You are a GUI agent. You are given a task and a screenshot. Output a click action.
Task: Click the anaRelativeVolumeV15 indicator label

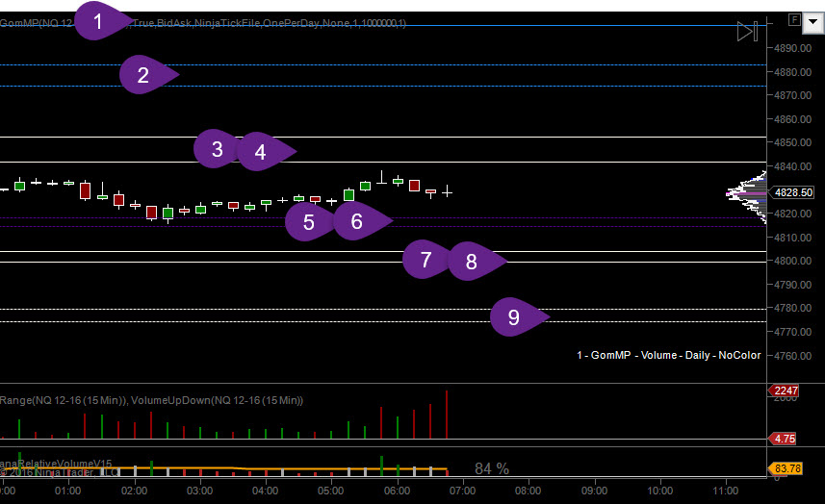(x=56, y=464)
